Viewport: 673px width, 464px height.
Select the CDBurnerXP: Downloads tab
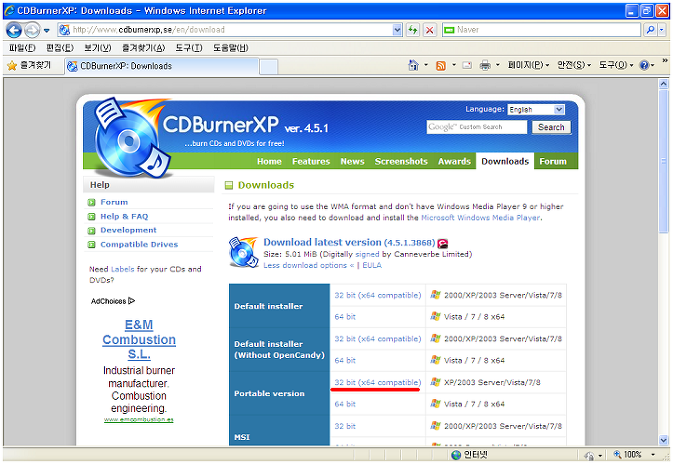[162, 66]
